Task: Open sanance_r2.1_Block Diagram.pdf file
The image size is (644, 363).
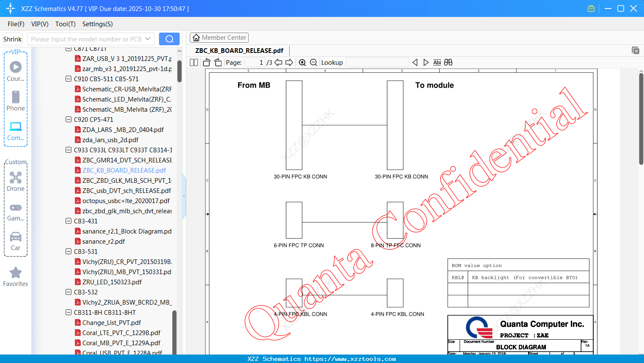Action: tap(127, 231)
